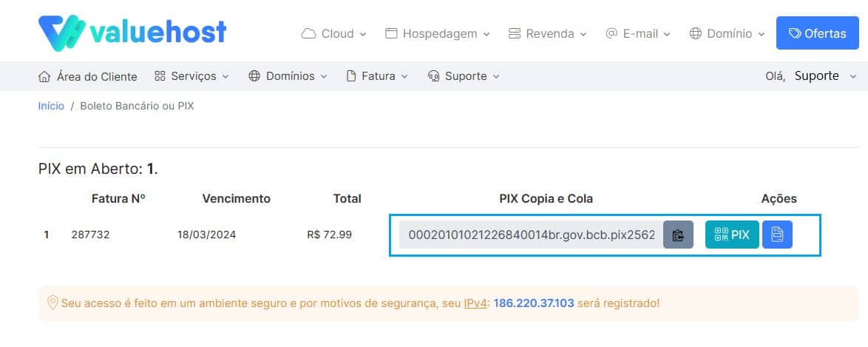Go to Início breadcrumb link

(51, 106)
